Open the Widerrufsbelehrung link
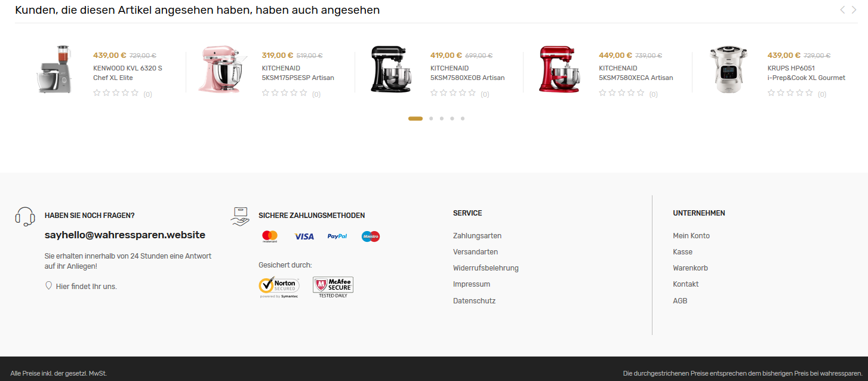The height and width of the screenshot is (381, 868). (x=486, y=268)
